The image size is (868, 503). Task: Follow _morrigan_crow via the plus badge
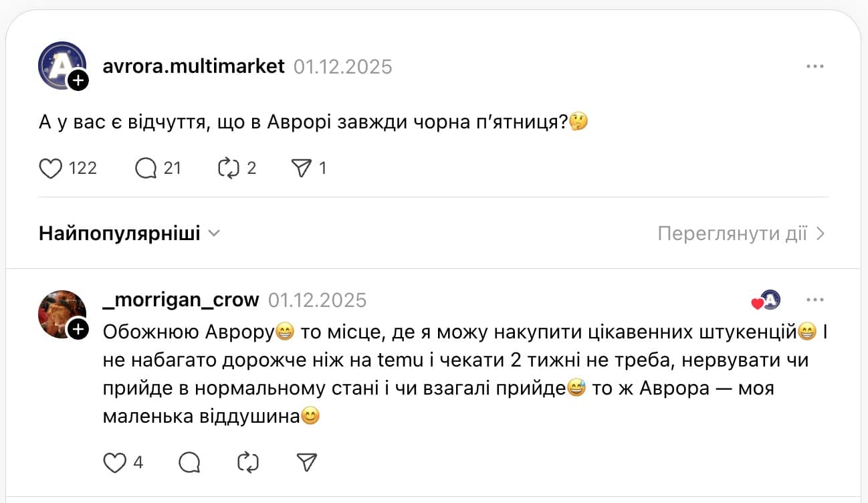point(78,328)
